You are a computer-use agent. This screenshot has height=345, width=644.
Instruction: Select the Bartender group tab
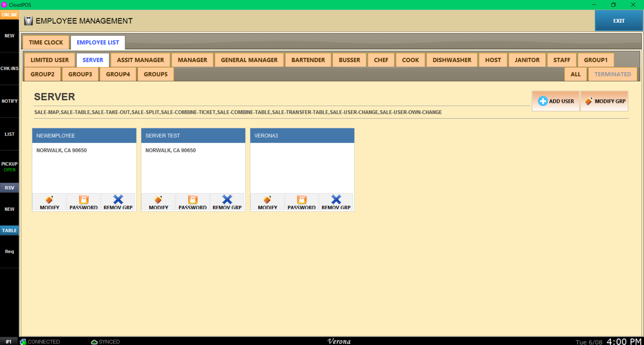click(x=308, y=60)
